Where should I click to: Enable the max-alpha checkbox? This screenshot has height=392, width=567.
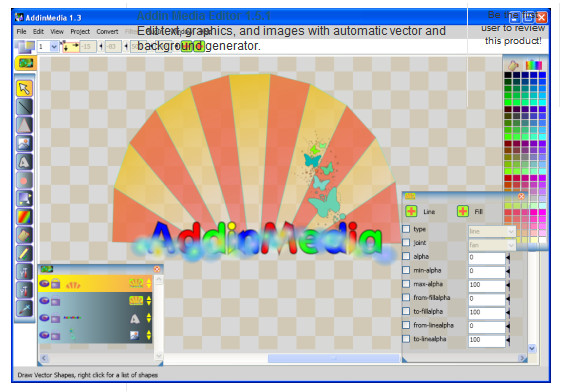406,284
